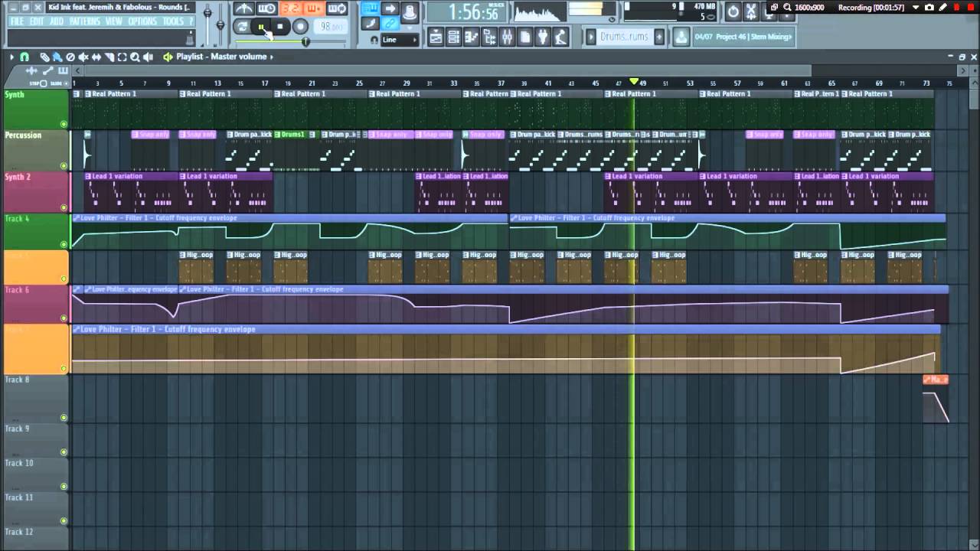Screen dimensions: 980x551
Task: Open the Line snap dropdown
Action: tap(400, 40)
